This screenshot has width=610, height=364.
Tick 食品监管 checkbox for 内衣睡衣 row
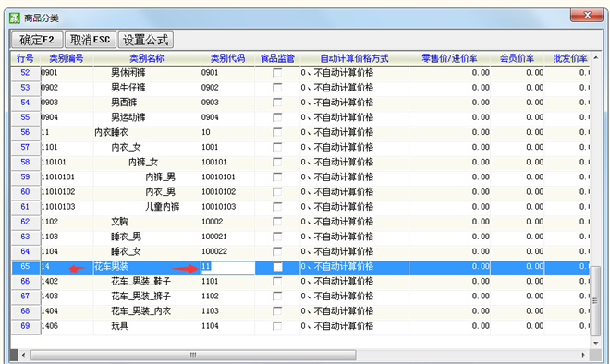tap(277, 132)
